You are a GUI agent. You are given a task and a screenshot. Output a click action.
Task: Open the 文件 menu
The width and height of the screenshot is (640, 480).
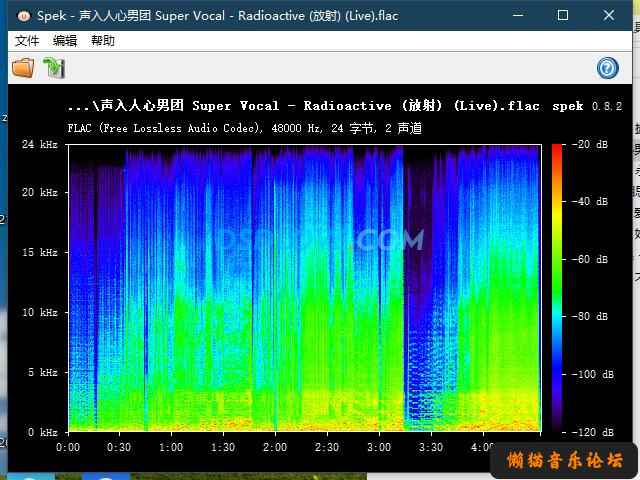[27, 41]
